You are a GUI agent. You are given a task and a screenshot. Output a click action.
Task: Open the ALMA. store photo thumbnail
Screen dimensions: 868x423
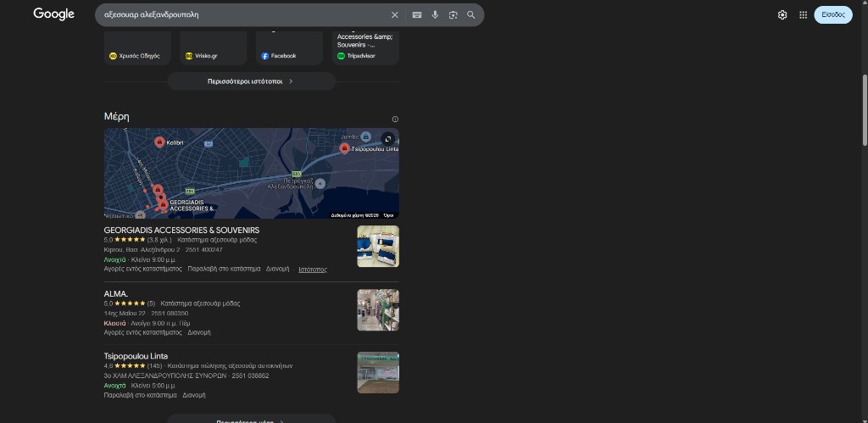[x=378, y=310]
